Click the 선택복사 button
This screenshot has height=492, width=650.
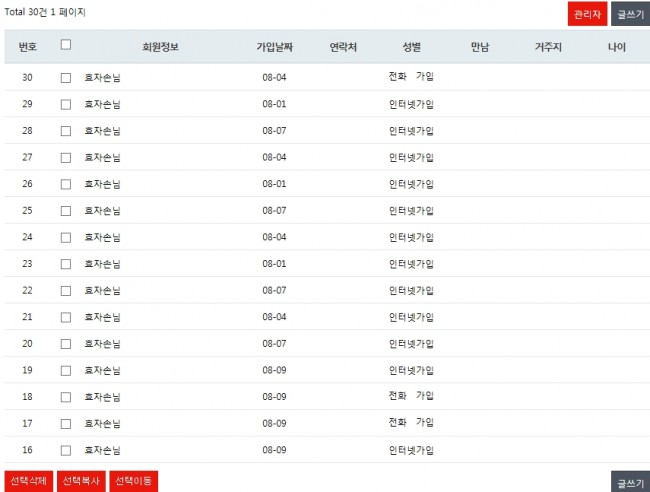pos(81,481)
